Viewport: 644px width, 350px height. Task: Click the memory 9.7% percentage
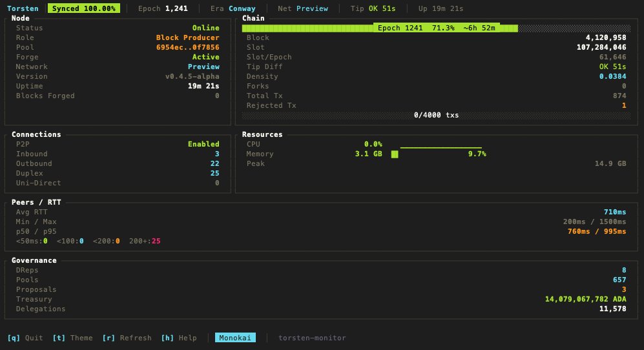tap(477, 154)
